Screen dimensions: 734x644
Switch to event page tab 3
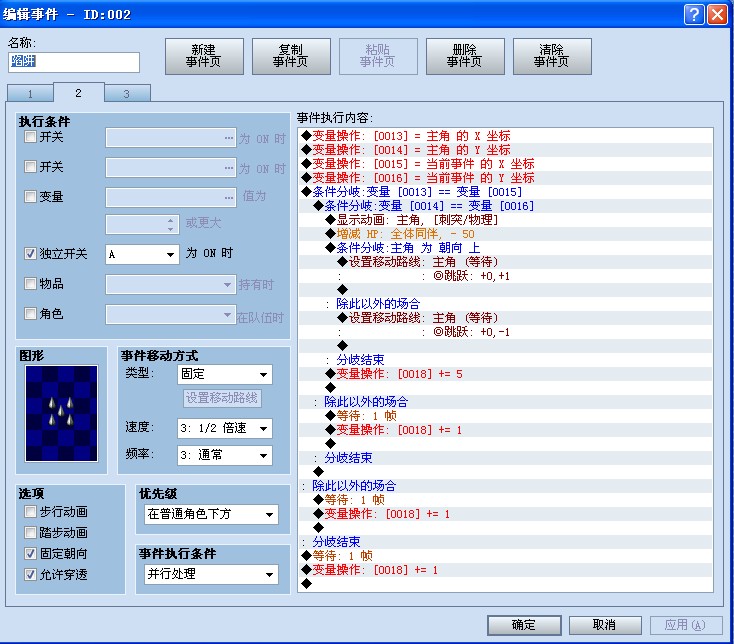pos(127,93)
